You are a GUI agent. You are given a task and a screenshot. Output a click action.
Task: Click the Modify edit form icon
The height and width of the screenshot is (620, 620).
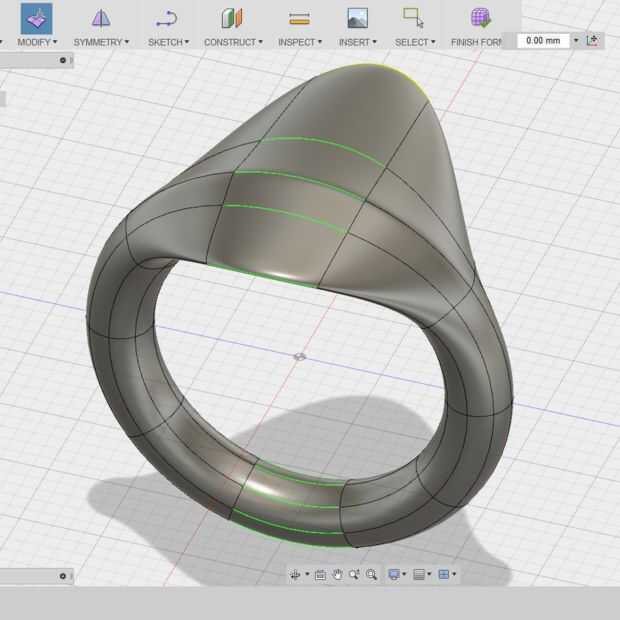(x=36, y=19)
